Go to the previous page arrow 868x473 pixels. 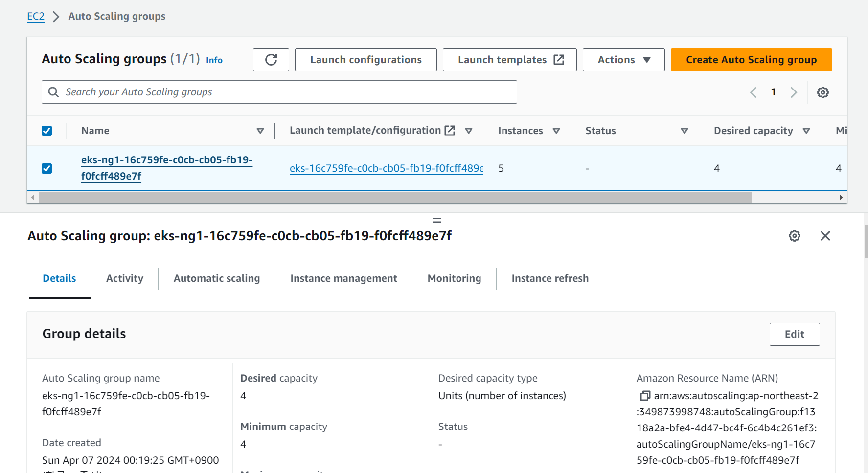tap(754, 92)
